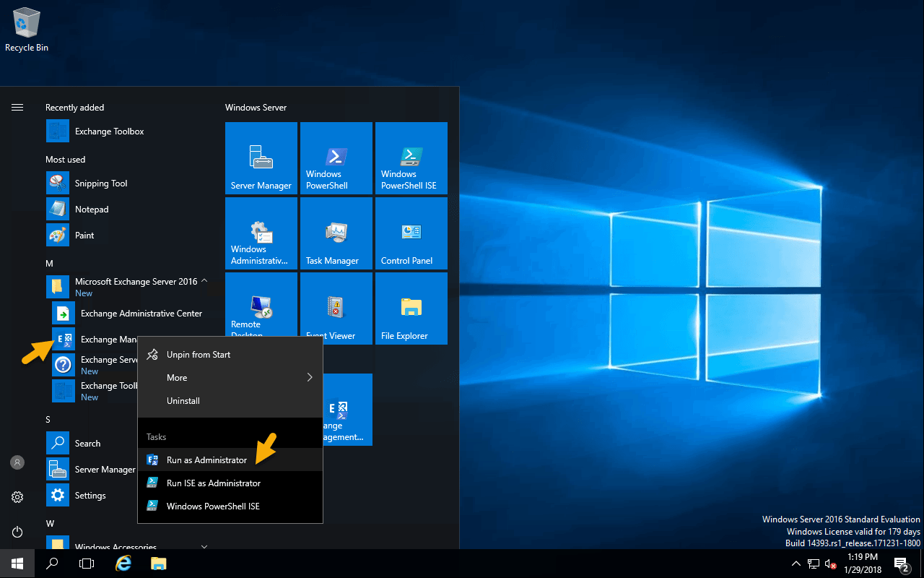Viewport: 924px width, 578px height.
Task: Expand the Start menu hamburger navigation
Action: pyautogui.click(x=17, y=107)
